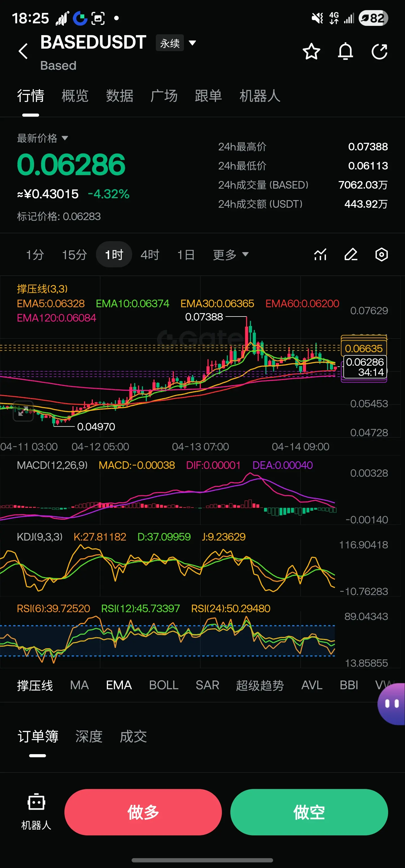Switch to the 行情 tab
Image resolution: width=405 pixels, height=868 pixels.
click(x=31, y=96)
